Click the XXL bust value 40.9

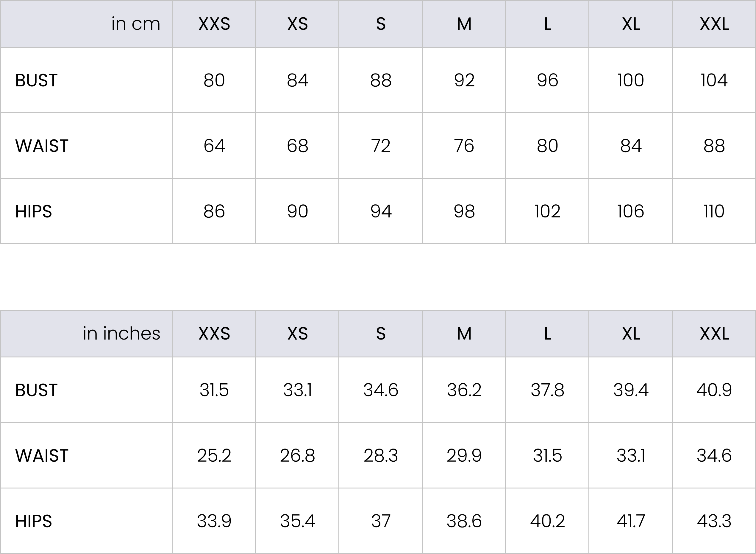click(x=714, y=390)
